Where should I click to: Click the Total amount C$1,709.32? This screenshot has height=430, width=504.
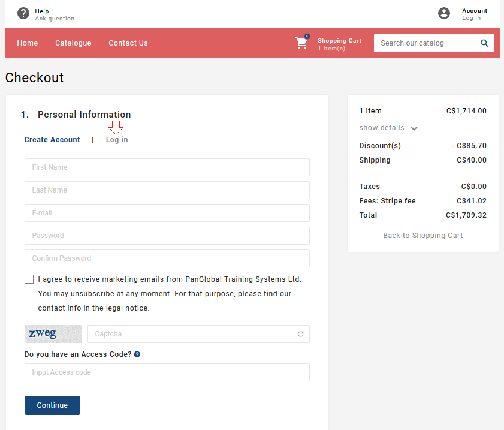pos(466,215)
